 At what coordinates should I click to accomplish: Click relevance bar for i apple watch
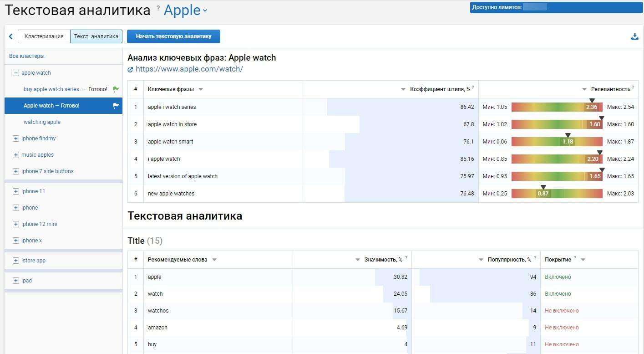pos(557,159)
